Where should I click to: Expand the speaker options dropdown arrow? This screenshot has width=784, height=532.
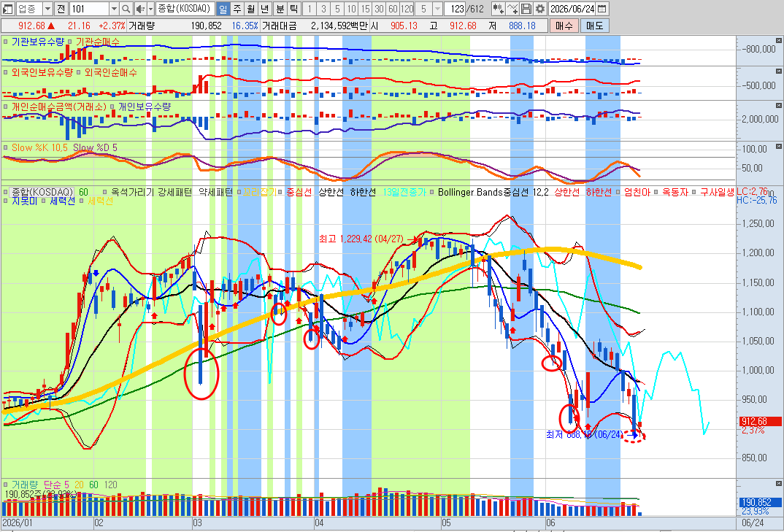coord(150,9)
